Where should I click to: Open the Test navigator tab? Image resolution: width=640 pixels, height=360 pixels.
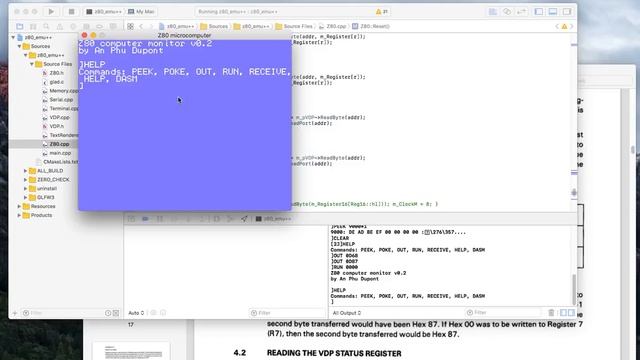pos(73,26)
